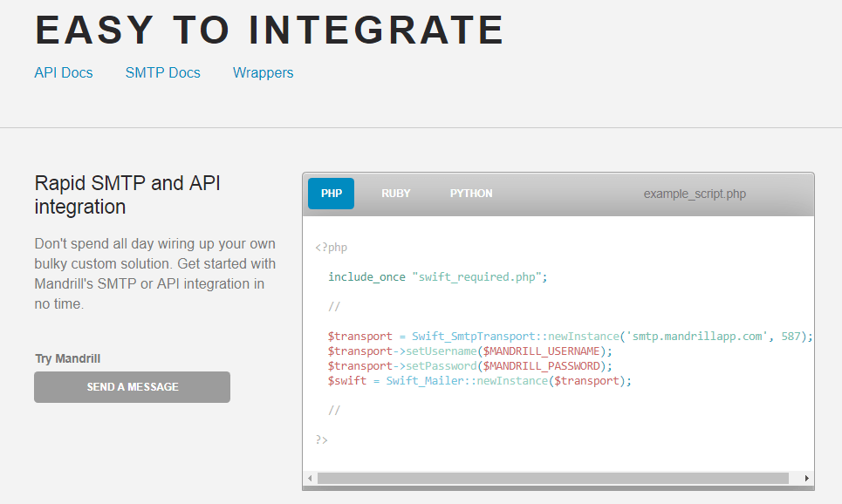The width and height of the screenshot is (842, 504).
Task: Switch to the RUBY code tab
Action: pyautogui.click(x=396, y=194)
